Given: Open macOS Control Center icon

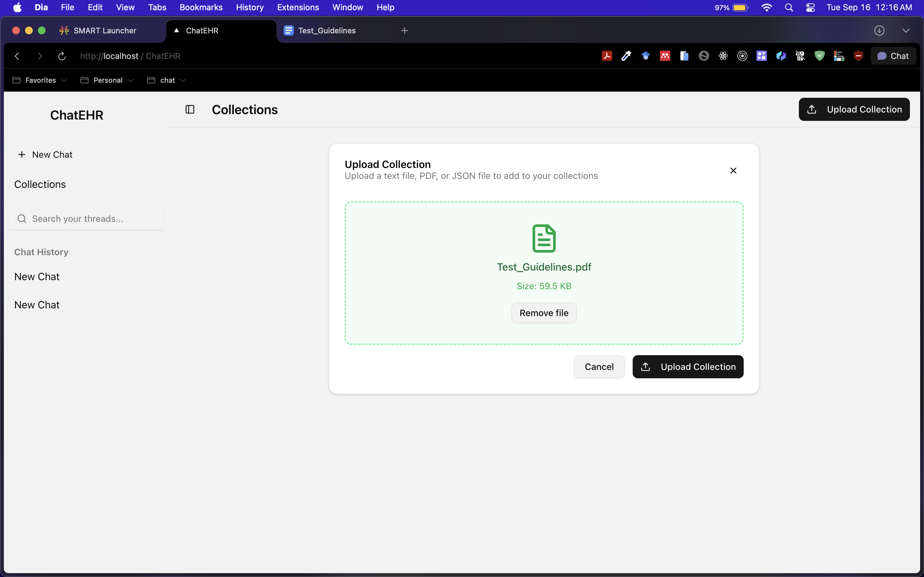Looking at the screenshot, I should coord(810,8).
